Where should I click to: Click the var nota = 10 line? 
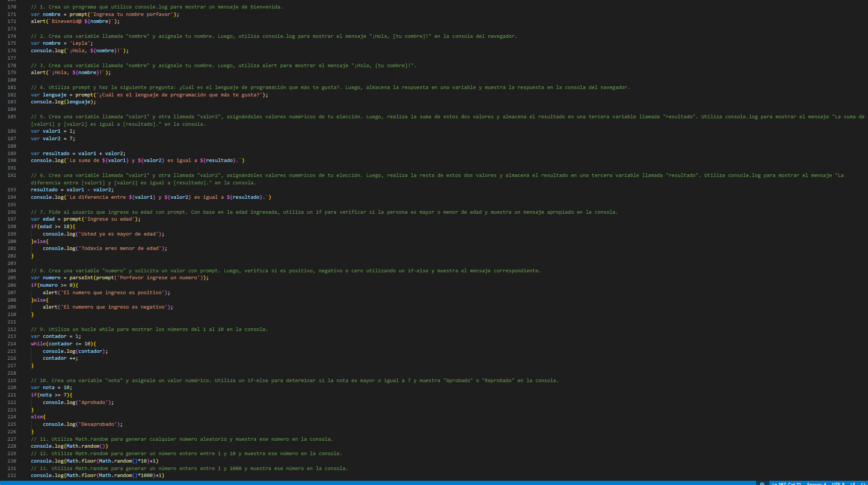pyautogui.click(x=51, y=387)
